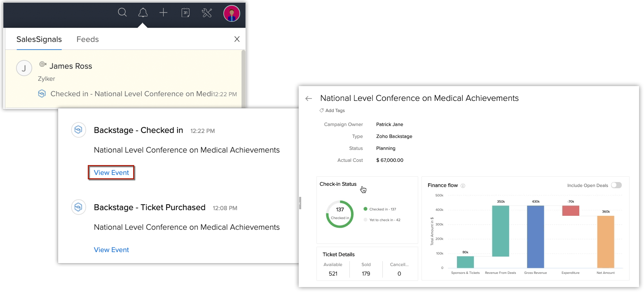
Task: Open the setup tools icon
Action: 207,13
